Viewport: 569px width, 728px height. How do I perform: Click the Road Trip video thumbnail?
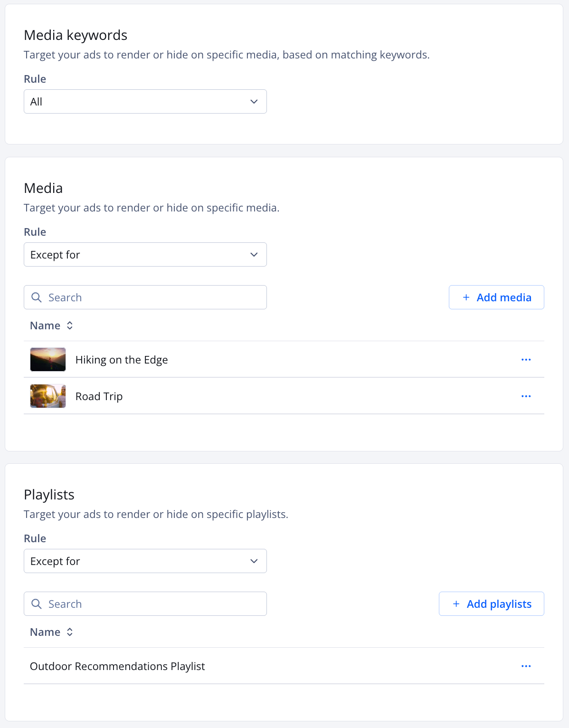point(47,396)
